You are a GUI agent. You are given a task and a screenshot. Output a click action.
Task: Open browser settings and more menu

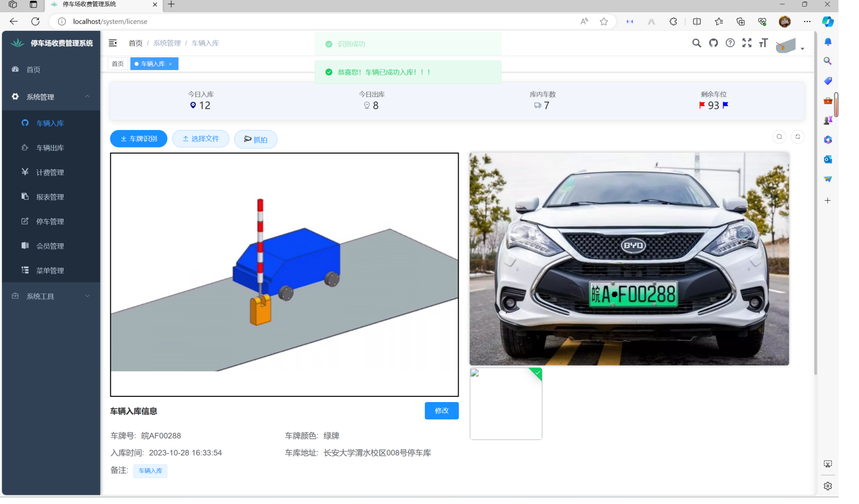click(x=807, y=22)
